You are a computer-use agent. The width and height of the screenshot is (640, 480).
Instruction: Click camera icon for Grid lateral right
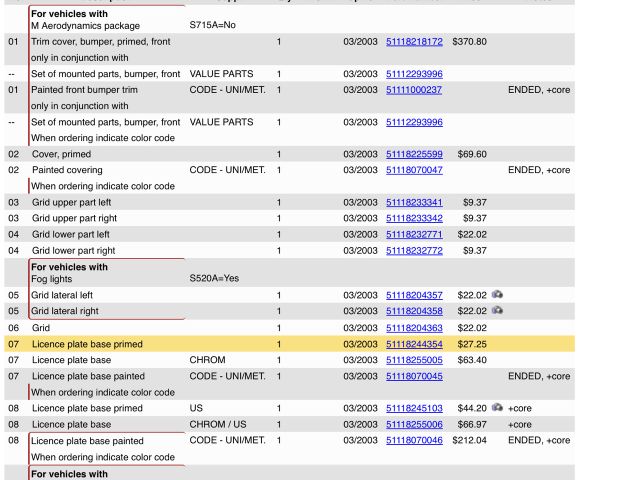(497, 311)
